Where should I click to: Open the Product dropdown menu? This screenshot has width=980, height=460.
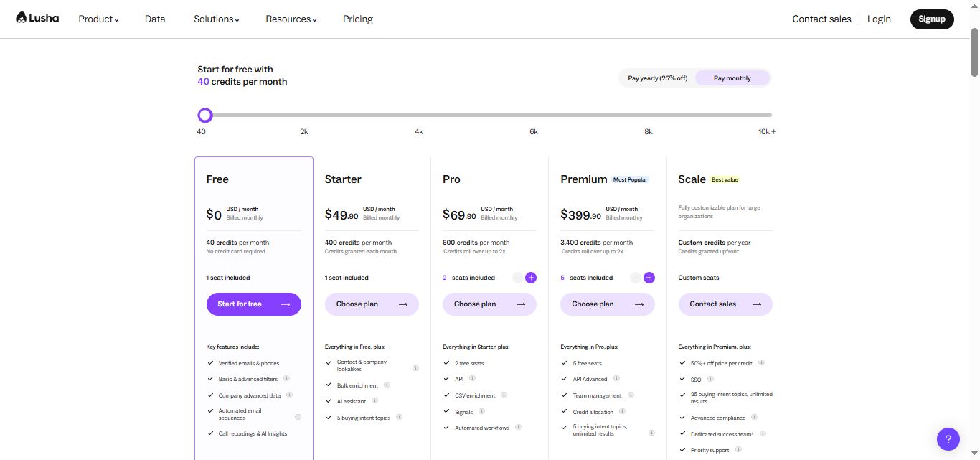[x=98, y=19]
